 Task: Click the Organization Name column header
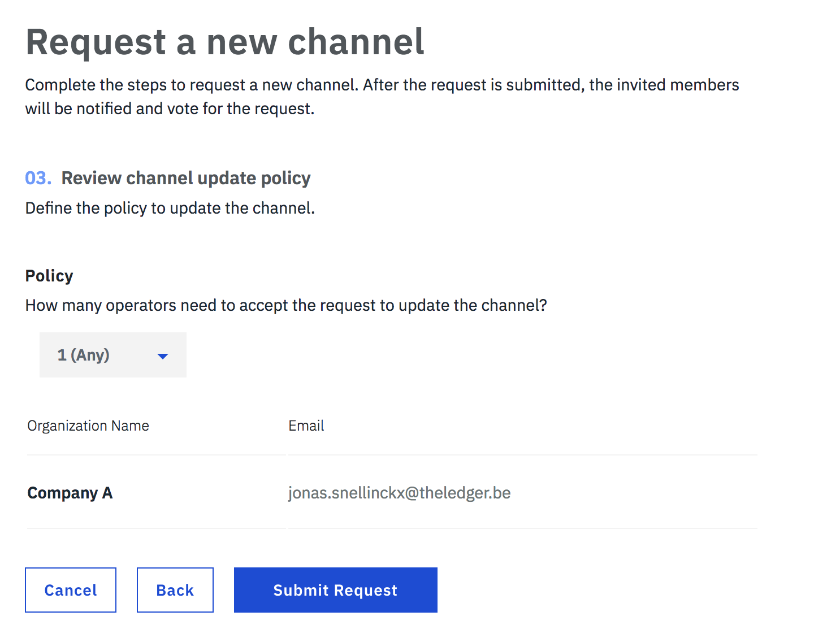tap(88, 426)
